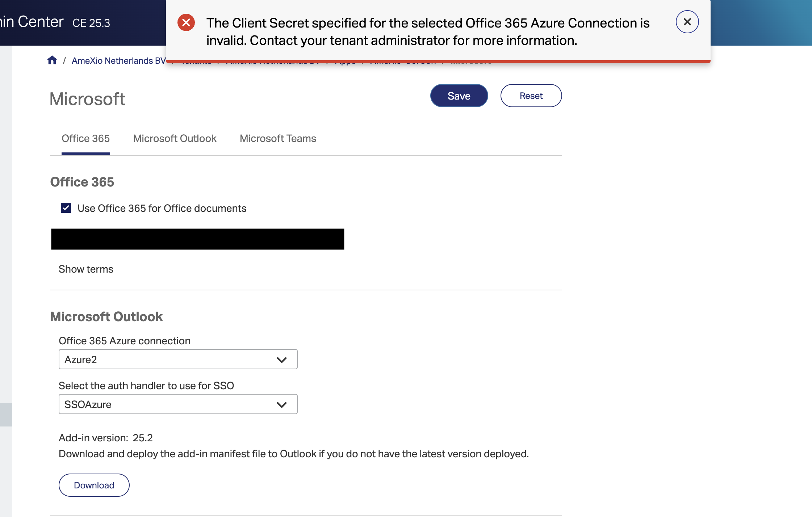Viewport: 812px width, 517px height.
Task: Click the Show terms link
Action: pyautogui.click(x=86, y=269)
